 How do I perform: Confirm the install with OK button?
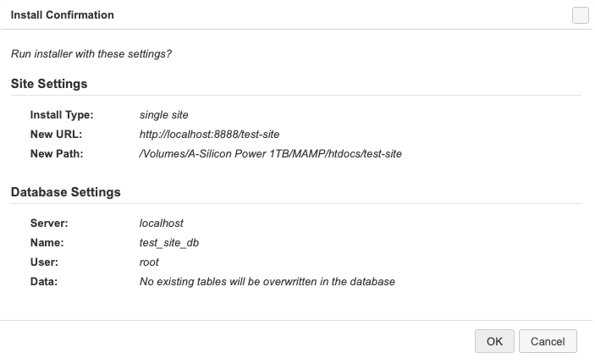coord(494,341)
